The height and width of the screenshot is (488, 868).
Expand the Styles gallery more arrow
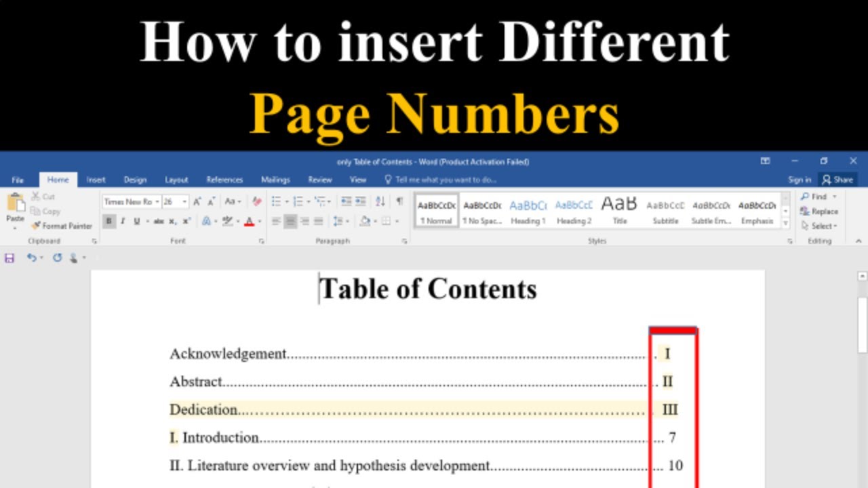click(x=786, y=223)
